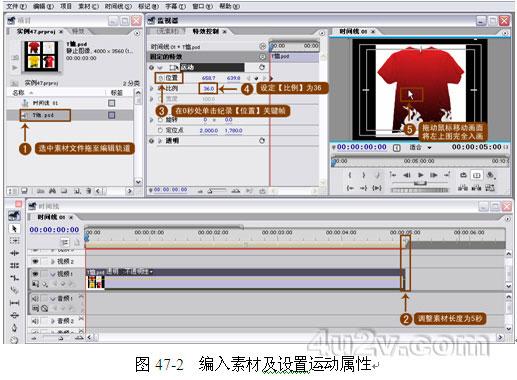The width and height of the screenshot is (517, 380).
Task: Play thumbnail preview in project panel
Action: 15,68
